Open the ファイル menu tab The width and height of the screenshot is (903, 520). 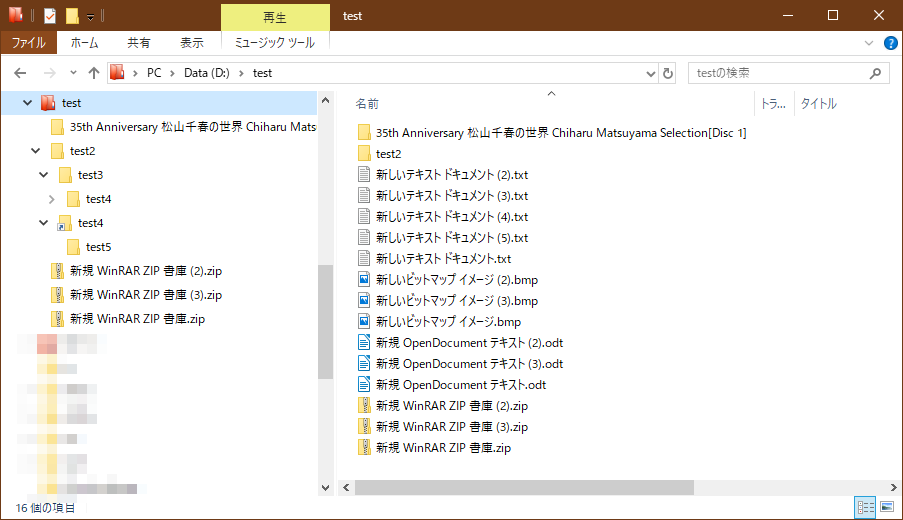(x=28, y=43)
